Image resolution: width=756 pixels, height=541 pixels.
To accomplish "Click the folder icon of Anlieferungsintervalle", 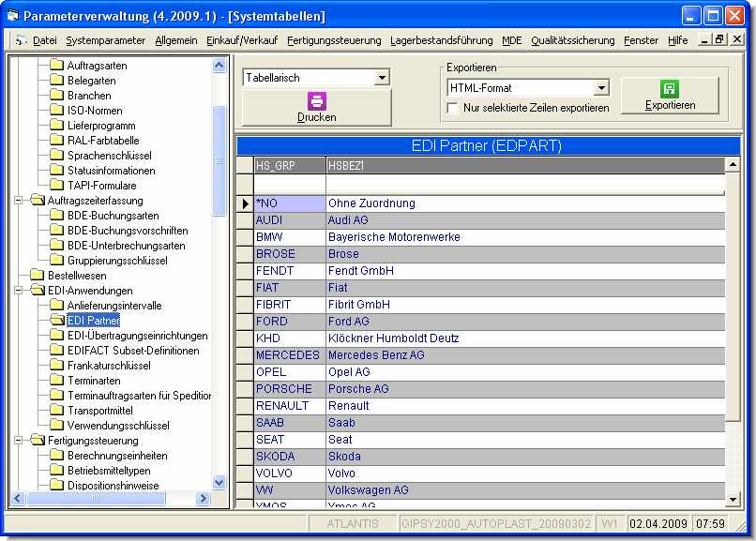I will (56, 305).
